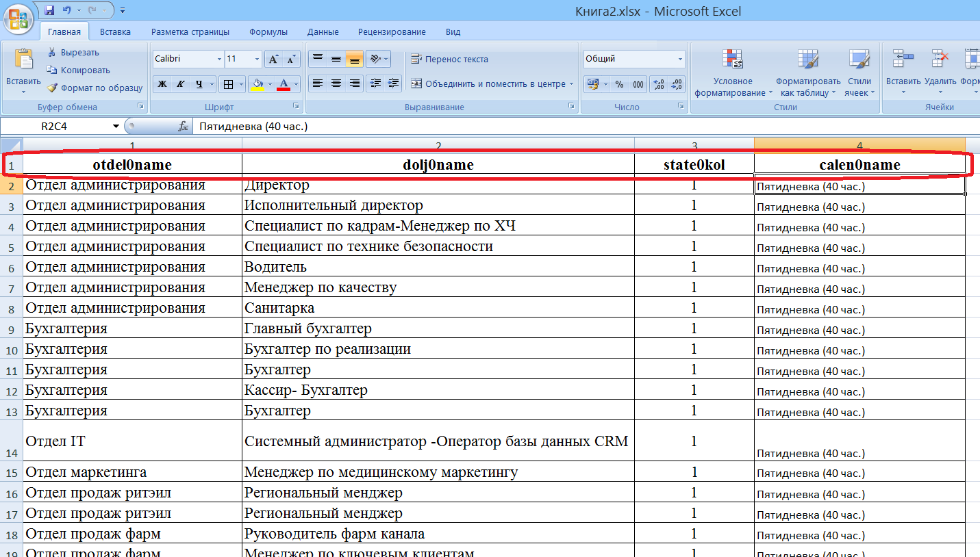Select cell Главный бухгалтер
Screen dimensions: 980x557
[438, 328]
